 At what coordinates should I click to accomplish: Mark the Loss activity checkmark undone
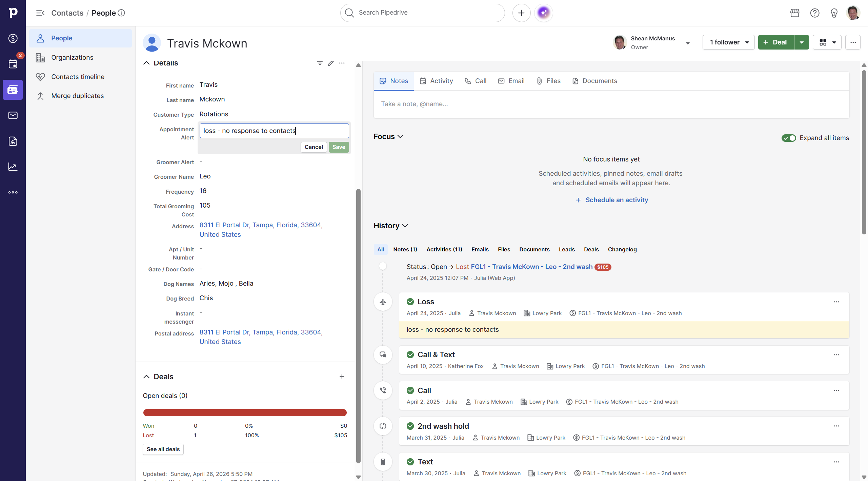(410, 302)
